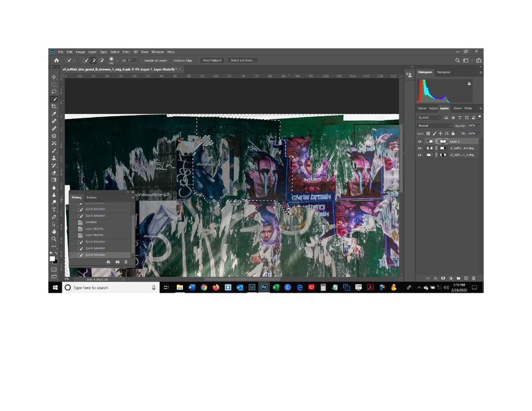Enable Sample All Layers checkbox
532x411 pixels.
(142, 61)
